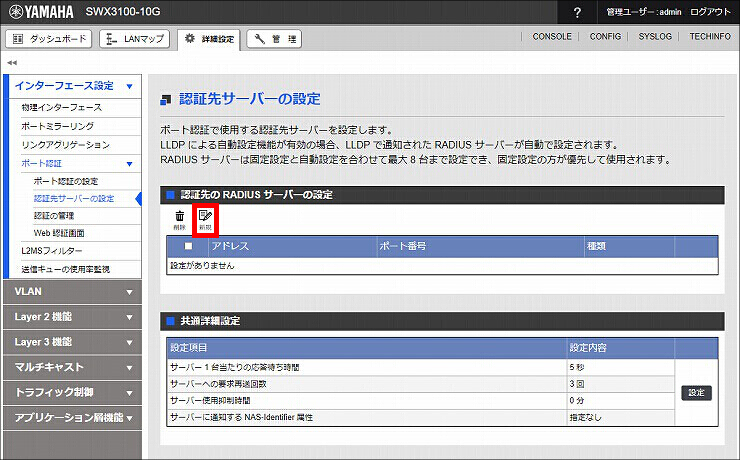Screen dimensions: 740x460
Task: Expand the VLAN menu section
Action: [72, 292]
